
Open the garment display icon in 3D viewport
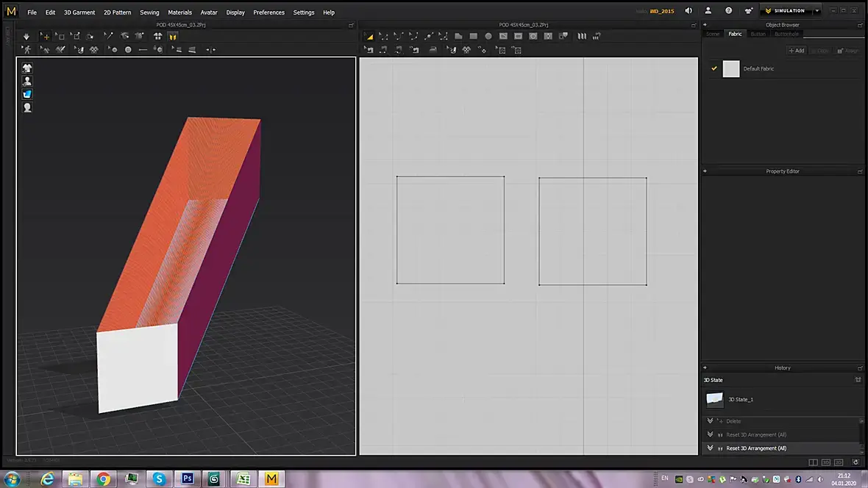click(x=27, y=68)
